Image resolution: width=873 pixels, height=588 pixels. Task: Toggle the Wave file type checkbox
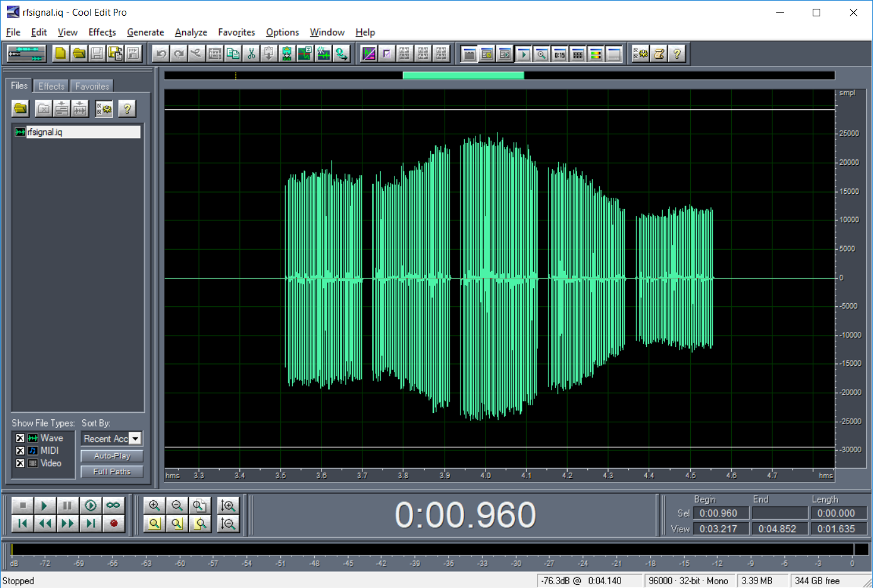(x=20, y=438)
